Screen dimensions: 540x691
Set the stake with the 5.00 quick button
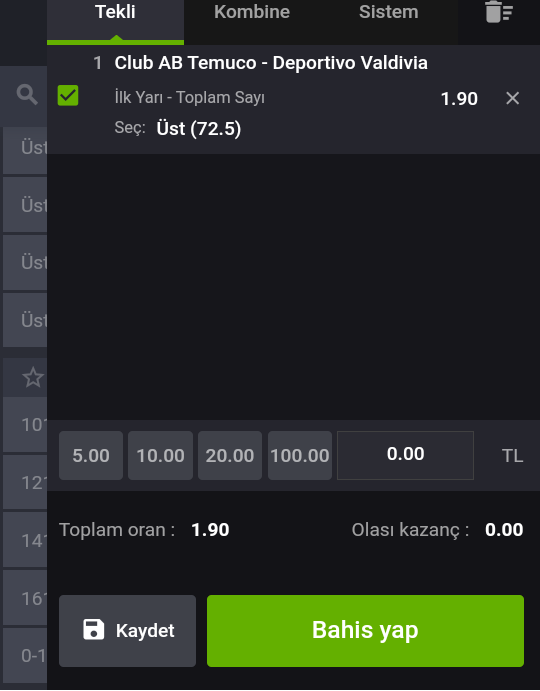pyautogui.click(x=91, y=455)
